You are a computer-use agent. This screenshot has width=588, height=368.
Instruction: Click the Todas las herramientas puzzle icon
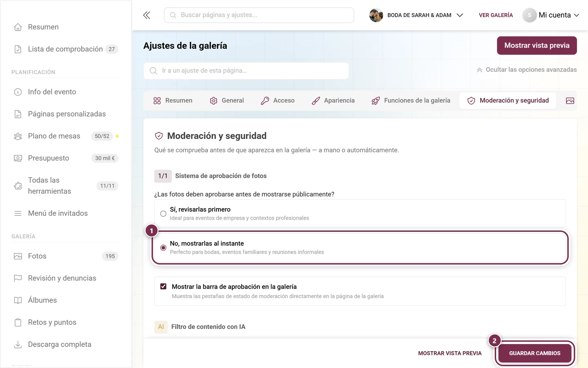(x=18, y=186)
